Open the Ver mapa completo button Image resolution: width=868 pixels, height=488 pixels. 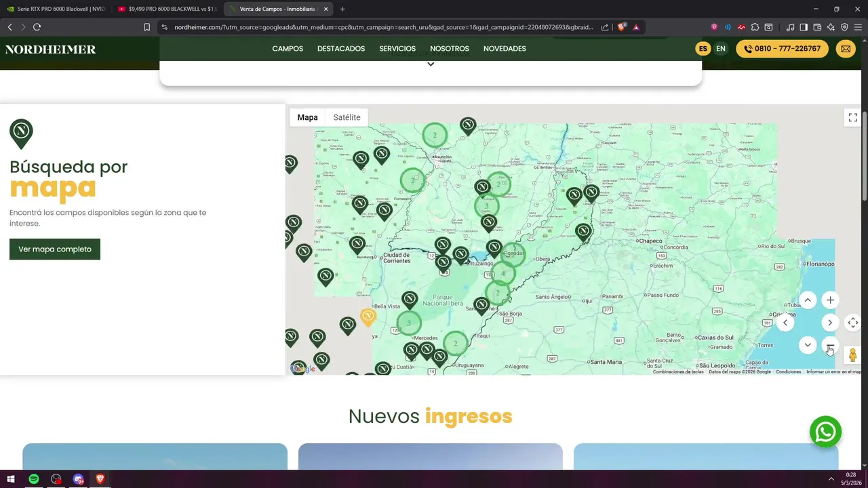55,249
